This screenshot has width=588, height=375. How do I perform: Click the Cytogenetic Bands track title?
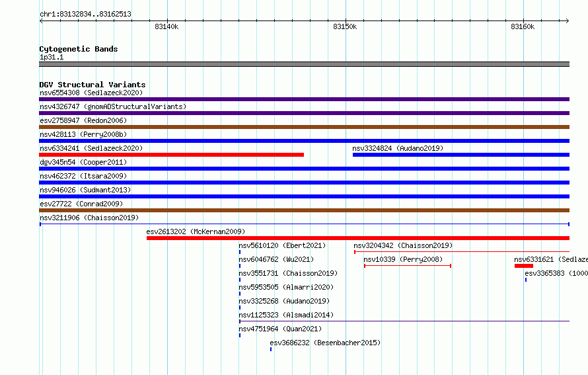79,49
